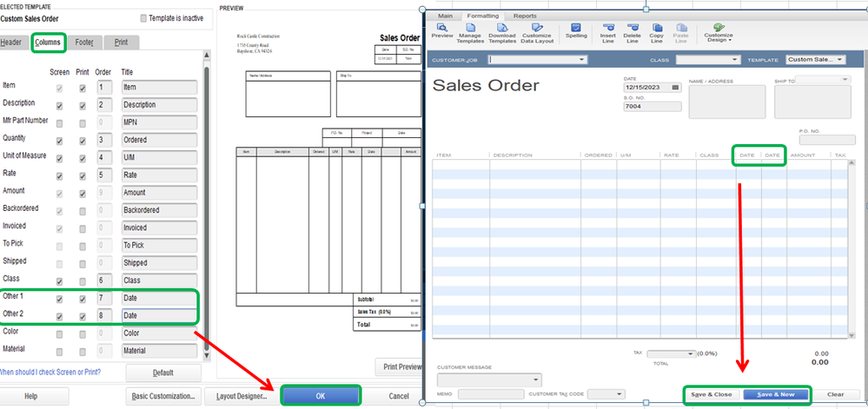Open the Layout Designer
This screenshot has height=409, width=868.
point(242,396)
